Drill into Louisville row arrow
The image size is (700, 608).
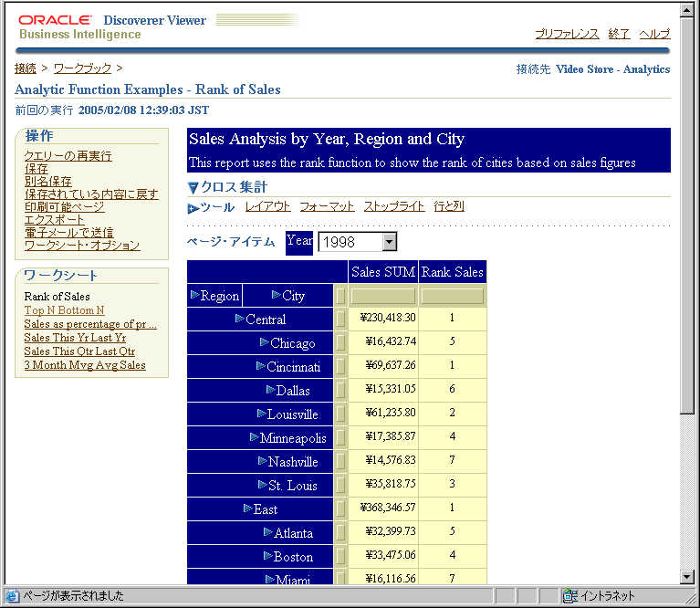[262, 413]
